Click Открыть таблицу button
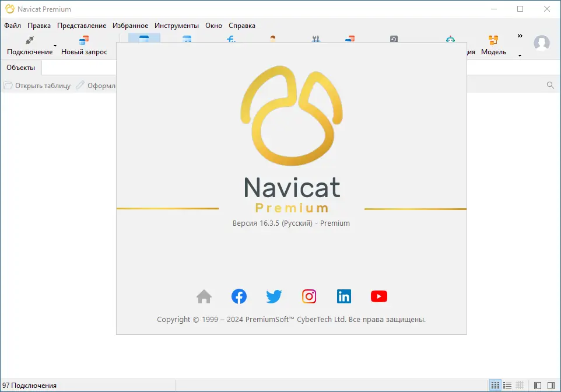561x392 pixels. tap(37, 86)
